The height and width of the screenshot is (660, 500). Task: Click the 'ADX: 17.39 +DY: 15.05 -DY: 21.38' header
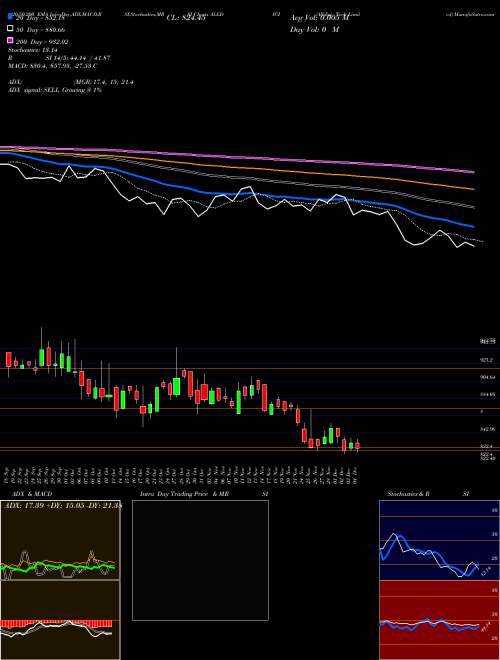point(63,506)
